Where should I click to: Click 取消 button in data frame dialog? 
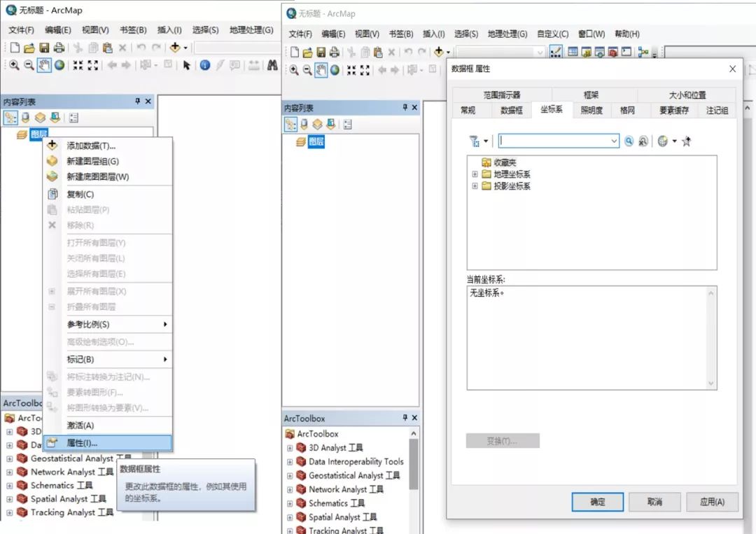tap(654, 502)
